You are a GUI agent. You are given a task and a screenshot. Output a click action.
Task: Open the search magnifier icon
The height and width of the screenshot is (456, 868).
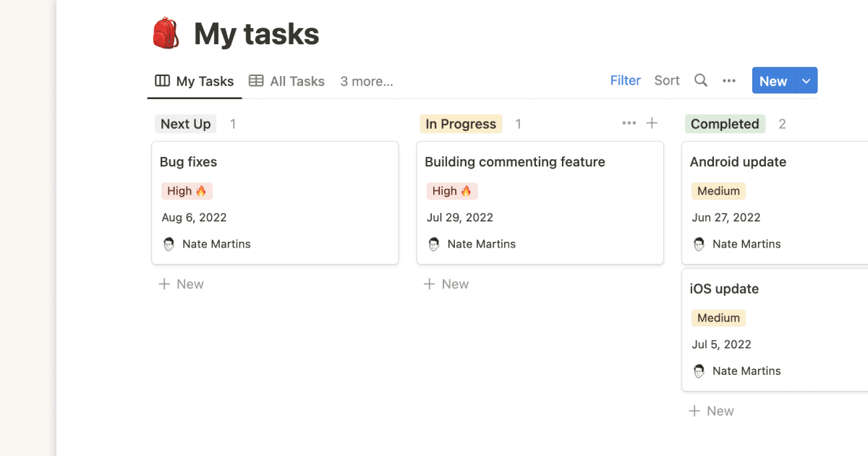tap(700, 80)
